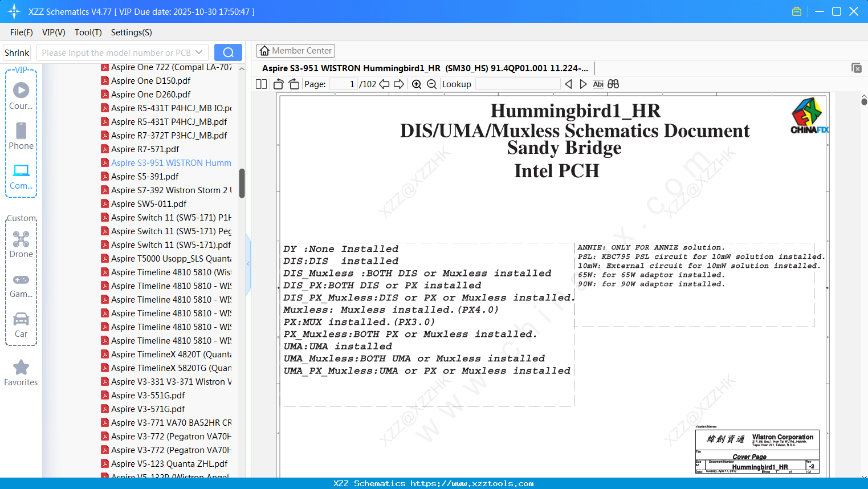Open Aspire R7-372T P3HCJ_MB.pdf
Image resolution: width=868 pixels, height=489 pixels.
click(169, 136)
